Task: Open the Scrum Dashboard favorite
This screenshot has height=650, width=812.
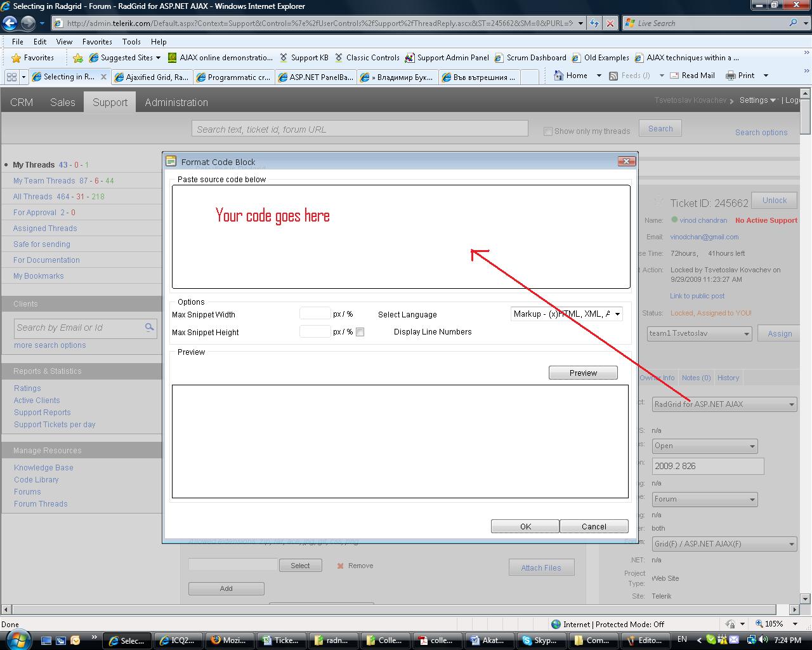Action: pyautogui.click(x=530, y=58)
